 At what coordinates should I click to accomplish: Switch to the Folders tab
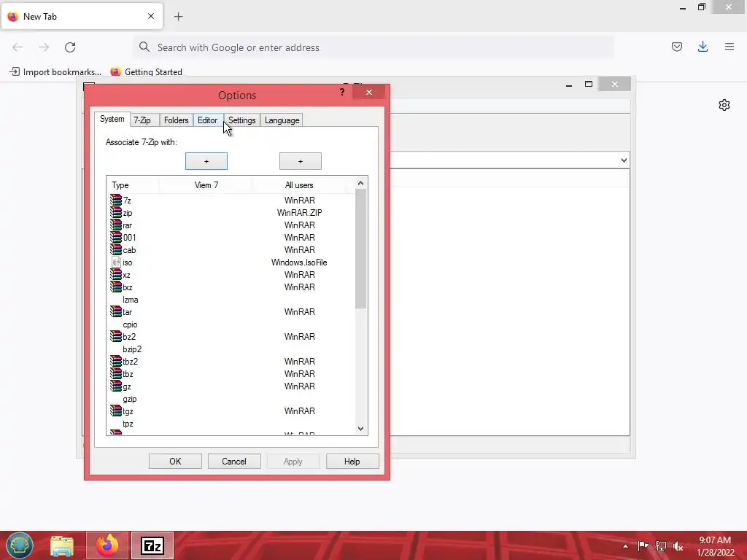click(x=177, y=120)
